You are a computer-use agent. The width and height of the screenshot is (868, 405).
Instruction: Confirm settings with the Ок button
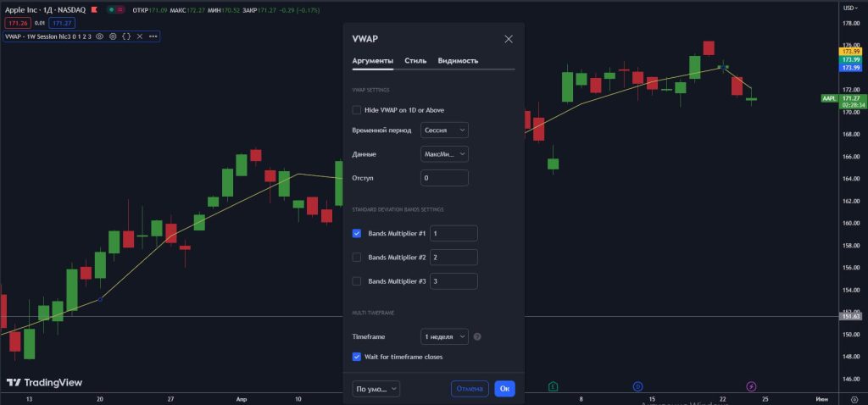505,389
